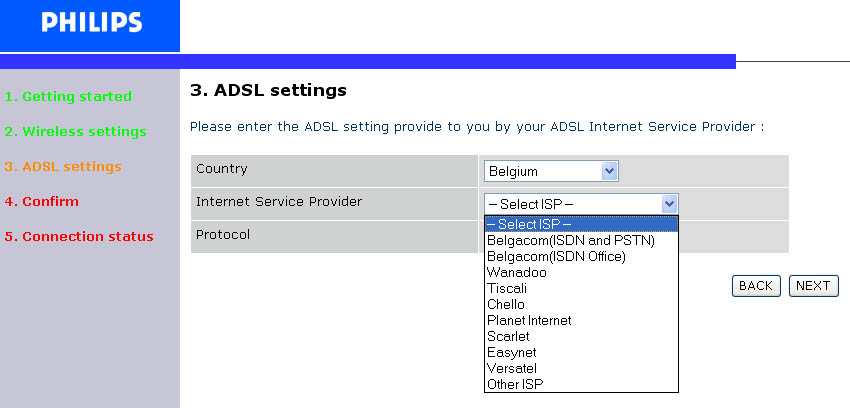Select Tiscali from the ISP list

click(x=506, y=288)
